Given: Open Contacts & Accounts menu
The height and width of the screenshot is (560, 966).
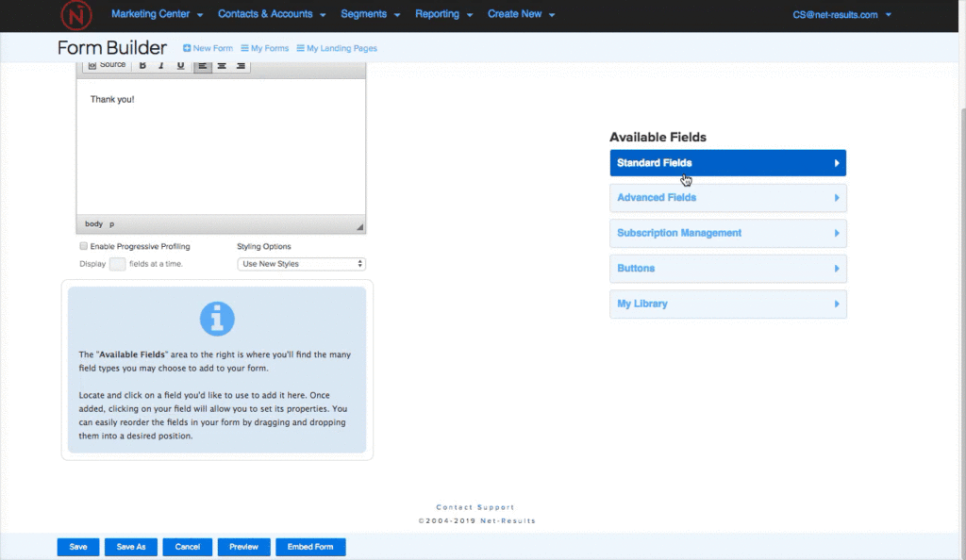Looking at the screenshot, I should [x=272, y=14].
